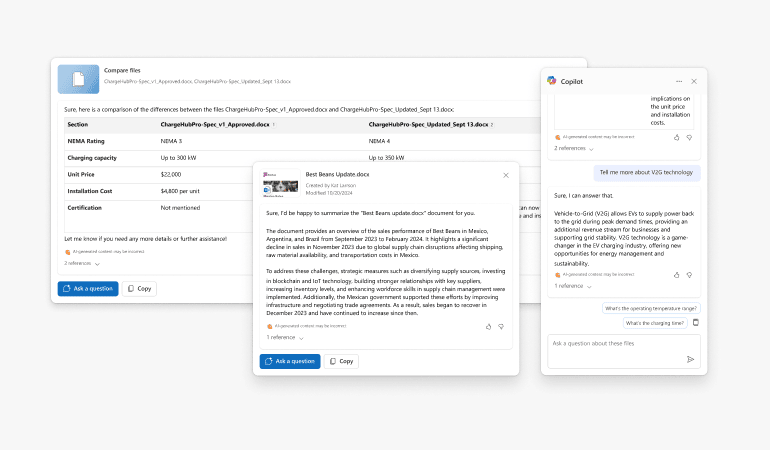This screenshot has width=770, height=450.
Task: Dislike the Best Beans summary response
Action: pyautogui.click(x=501, y=326)
